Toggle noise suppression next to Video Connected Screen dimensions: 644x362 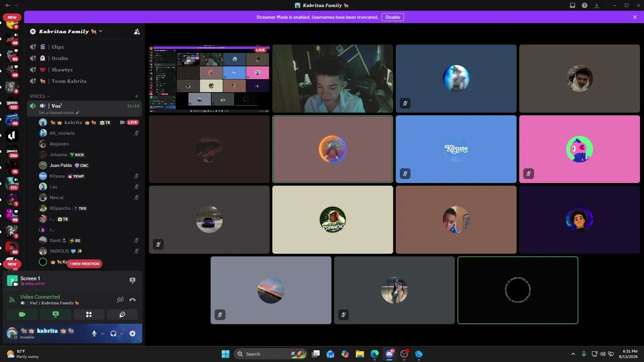pyautogui.click(x=120, y=300)
